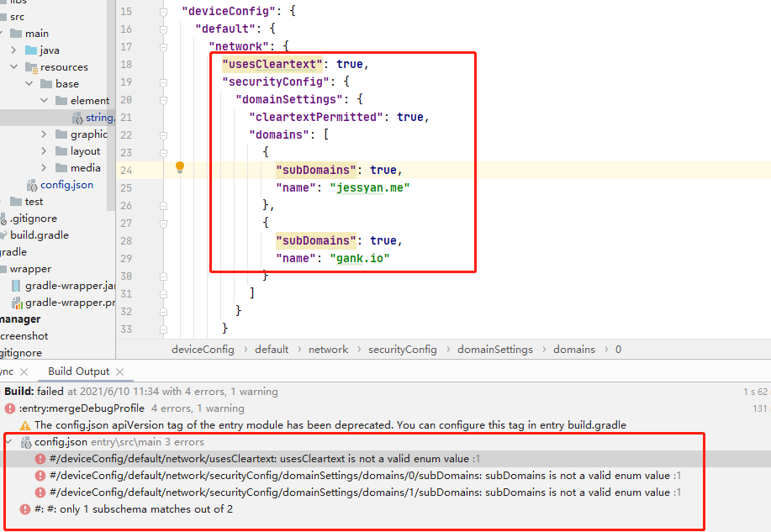Click error icon for usesCleartext message
Image resolution: width=771 pixels, height=532 pixels.
[x=40, y=459]
